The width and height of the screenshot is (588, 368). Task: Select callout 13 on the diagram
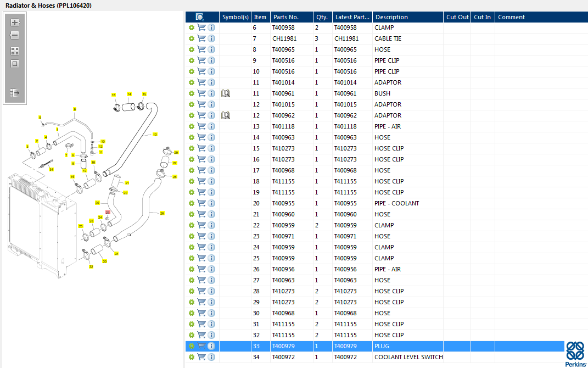(155, 135)
